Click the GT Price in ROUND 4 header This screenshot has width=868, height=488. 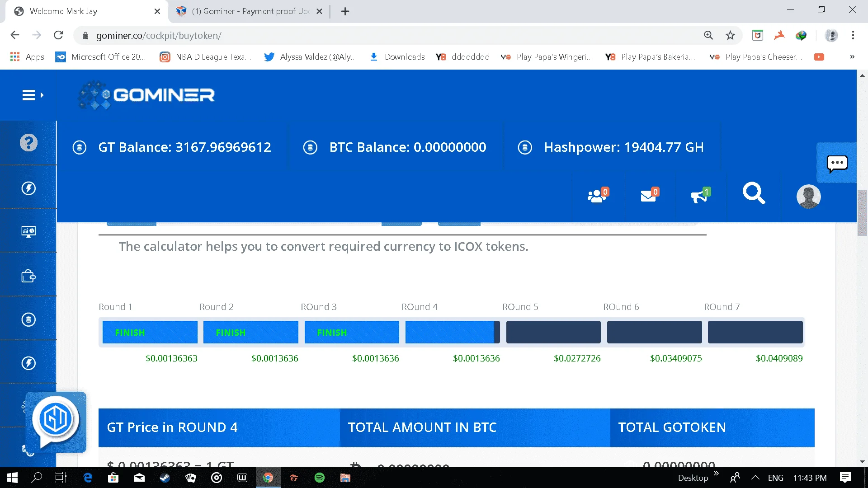pyautogui.click(x=219, y=427)
